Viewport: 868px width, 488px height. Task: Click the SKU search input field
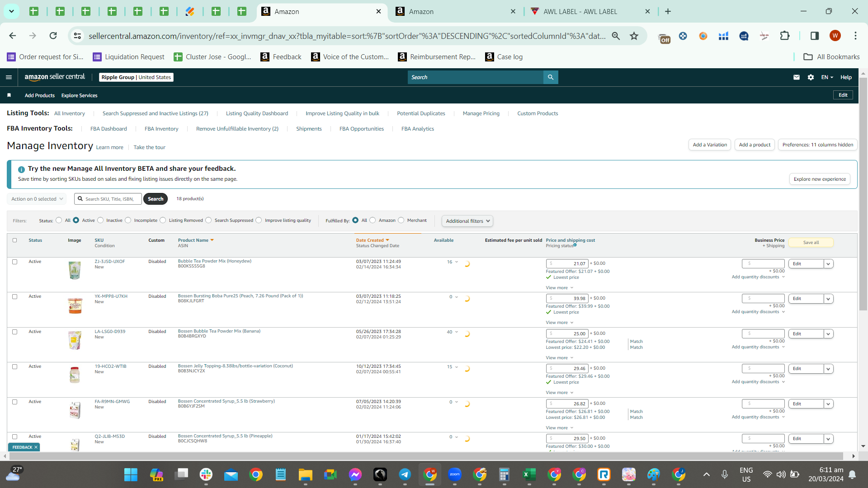pos(108,199)
